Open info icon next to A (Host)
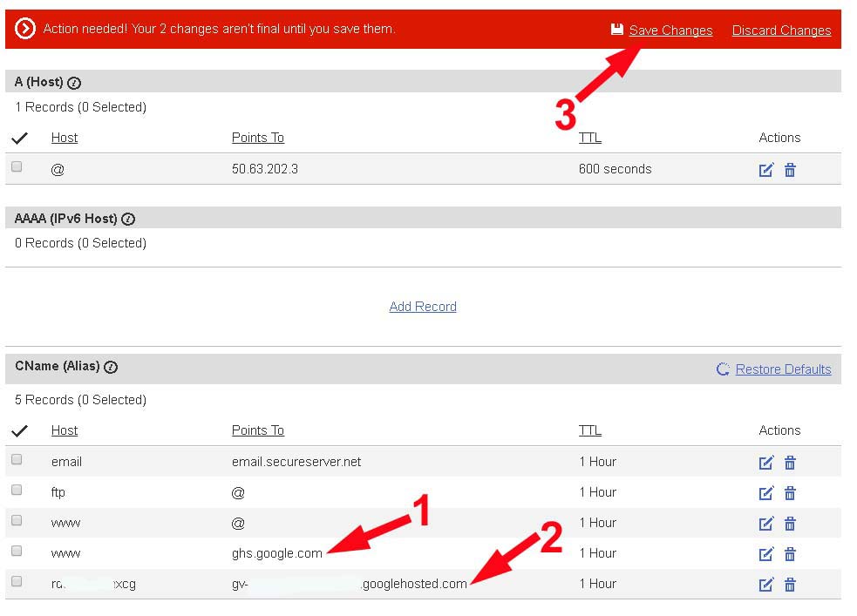 (74, 83)
